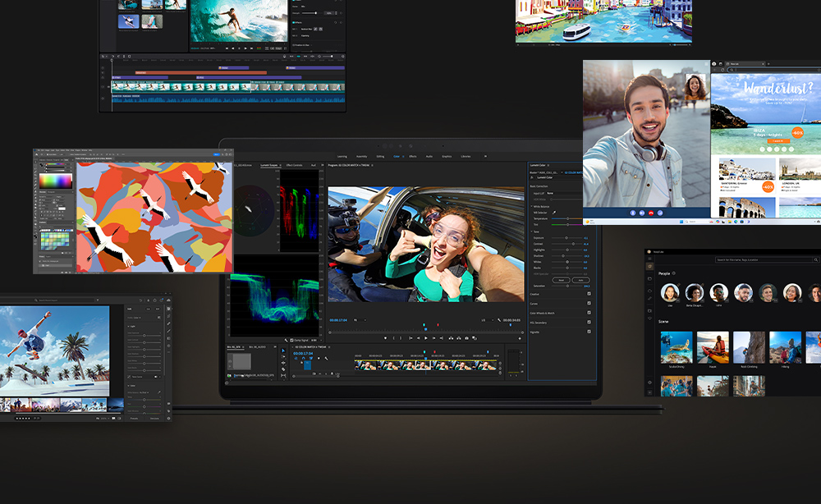Viewport: 821px width, 504px height.
Task: Select the Selection tool in timeline tools
Action: tap(283, 351)
